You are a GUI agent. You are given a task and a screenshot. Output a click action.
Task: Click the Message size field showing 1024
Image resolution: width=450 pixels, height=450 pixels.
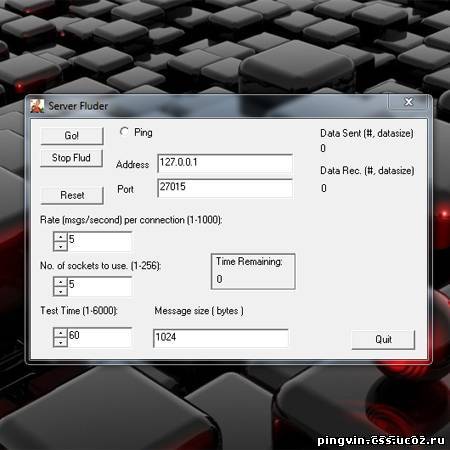[x=221, y=338]
